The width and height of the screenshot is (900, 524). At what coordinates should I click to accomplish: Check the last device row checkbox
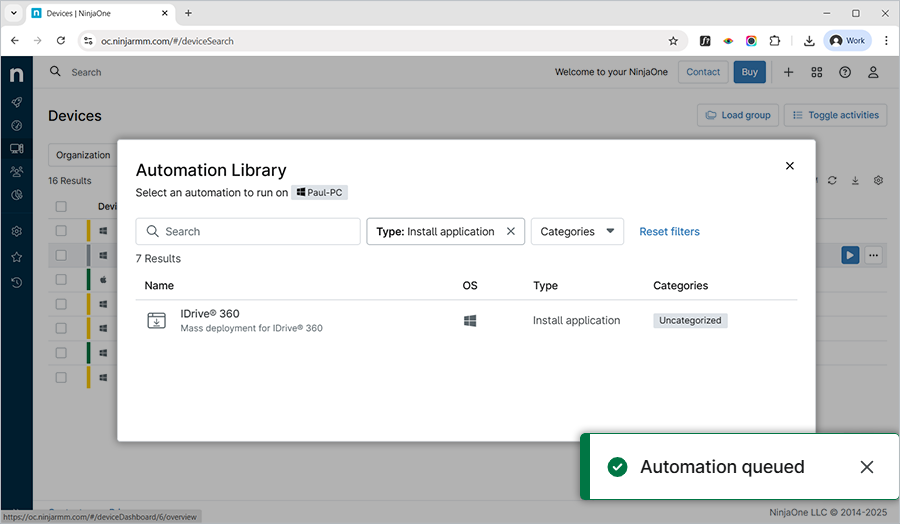click(x=61, y=378)
